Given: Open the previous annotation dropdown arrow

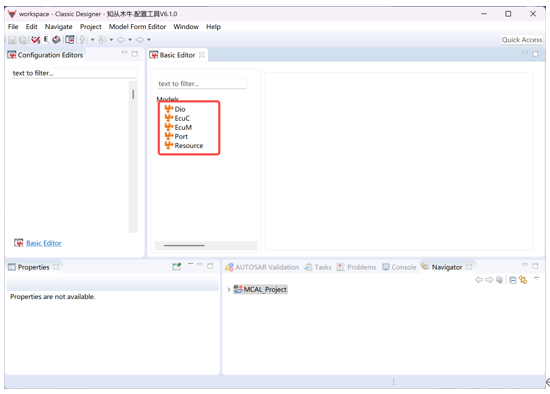Looking at the screenshot, I should 111,40.
